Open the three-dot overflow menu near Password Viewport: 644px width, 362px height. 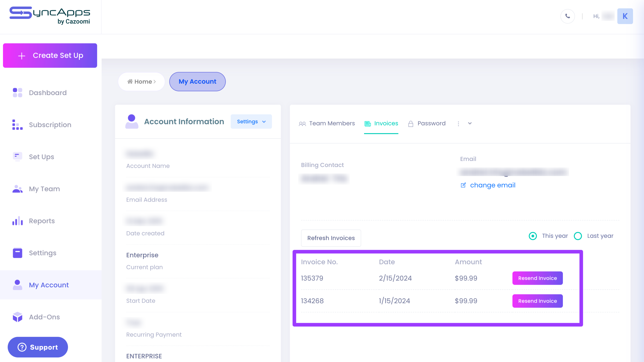459,123
